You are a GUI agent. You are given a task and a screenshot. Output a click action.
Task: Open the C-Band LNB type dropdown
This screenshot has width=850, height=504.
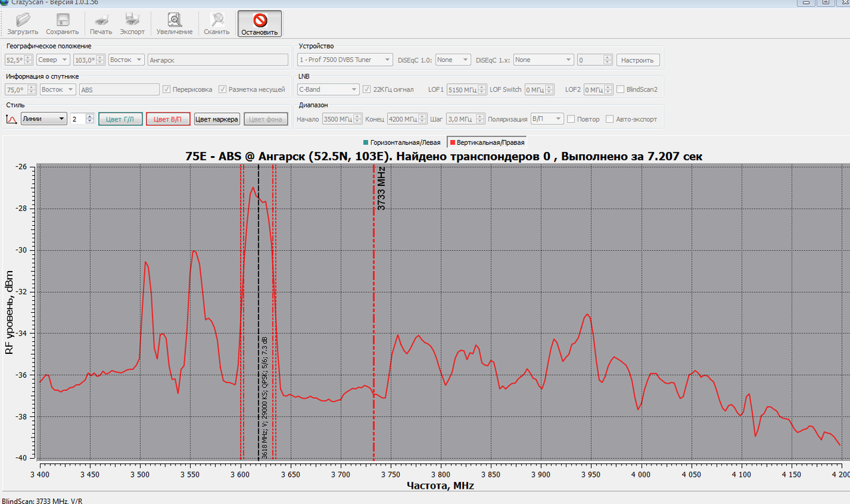[328, 89]
